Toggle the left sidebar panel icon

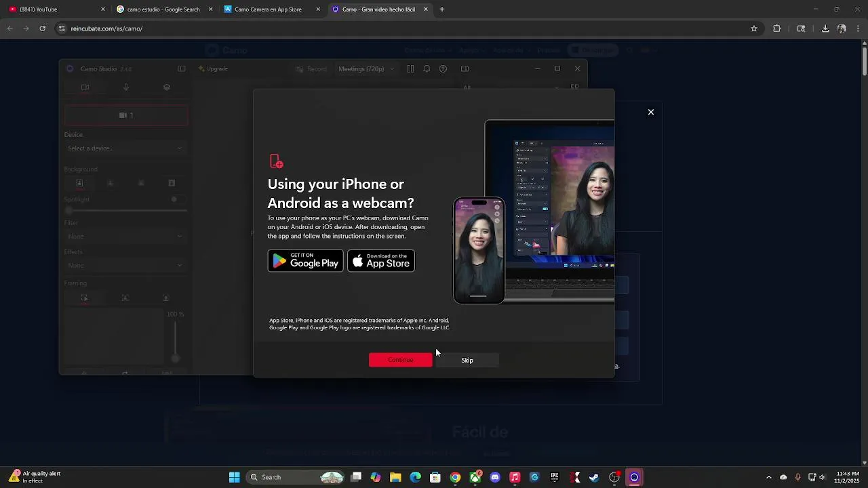click(x=182, y=68)
